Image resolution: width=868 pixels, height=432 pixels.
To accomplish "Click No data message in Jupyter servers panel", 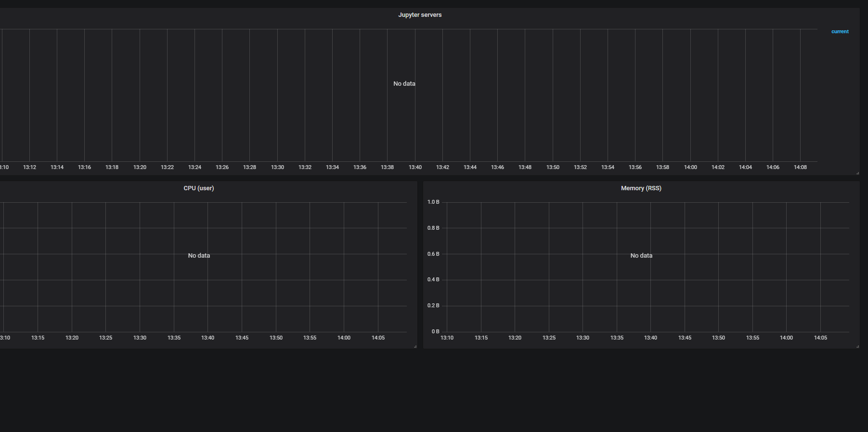I will pos(404,84).
